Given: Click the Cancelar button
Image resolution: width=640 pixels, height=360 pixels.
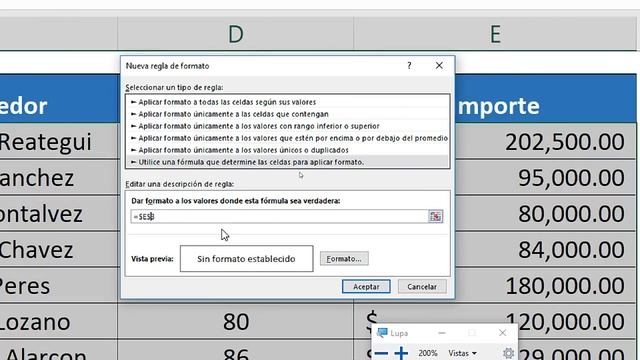Looking at the screenshot, I should pos(422,287).
